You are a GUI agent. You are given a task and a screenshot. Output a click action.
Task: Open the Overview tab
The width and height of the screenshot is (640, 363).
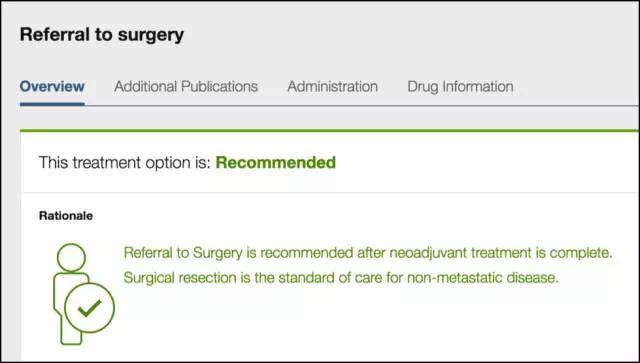click(52, 87)
